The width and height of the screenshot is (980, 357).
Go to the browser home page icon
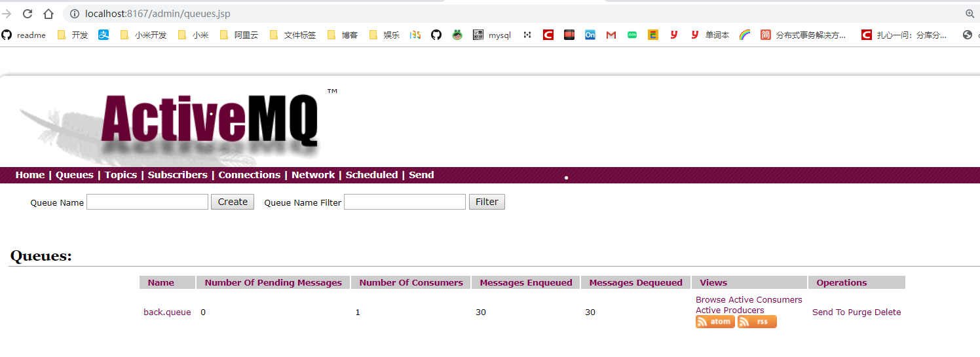coord(48,14)
